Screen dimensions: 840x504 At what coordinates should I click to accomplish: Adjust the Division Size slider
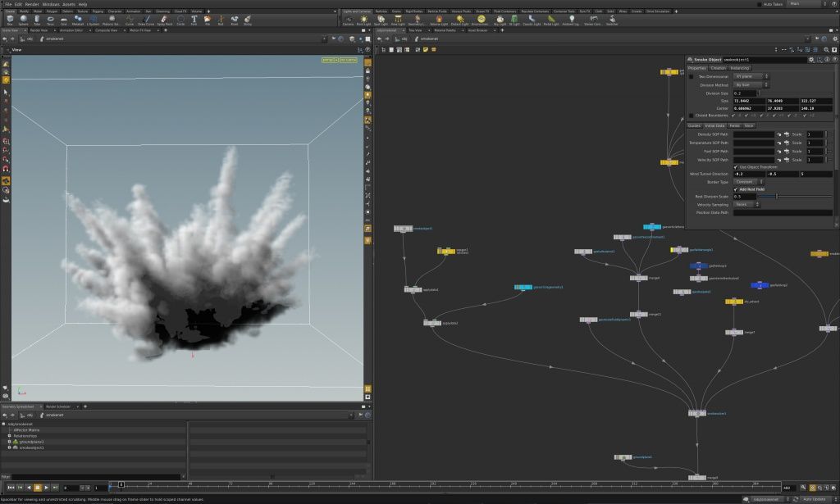[x=795, y=93]
